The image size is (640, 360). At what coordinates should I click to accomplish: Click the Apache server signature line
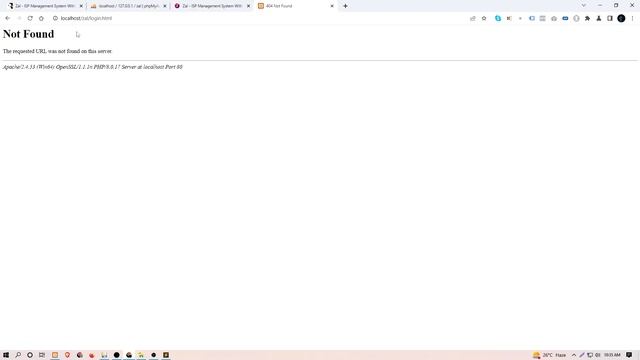point(93,67)
